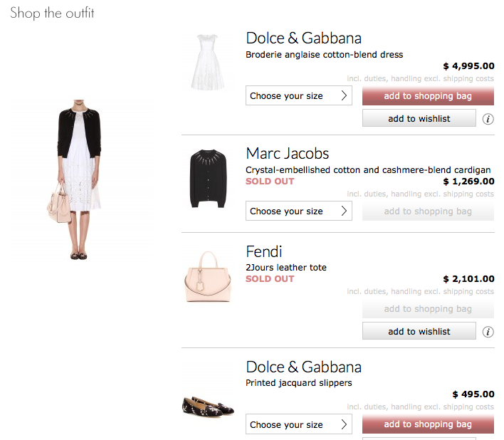504x440 pixels.
Task: Open the Marc Jacobs brand link
Action: [288, 153]
